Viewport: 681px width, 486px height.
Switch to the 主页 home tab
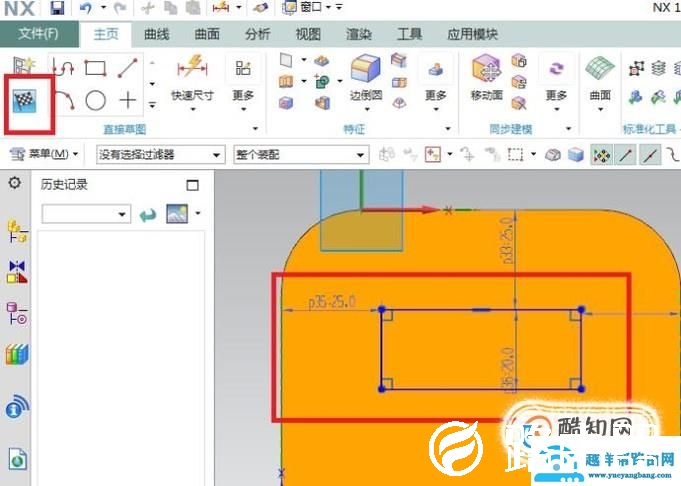pyautogui.click(x=106, y=34)
